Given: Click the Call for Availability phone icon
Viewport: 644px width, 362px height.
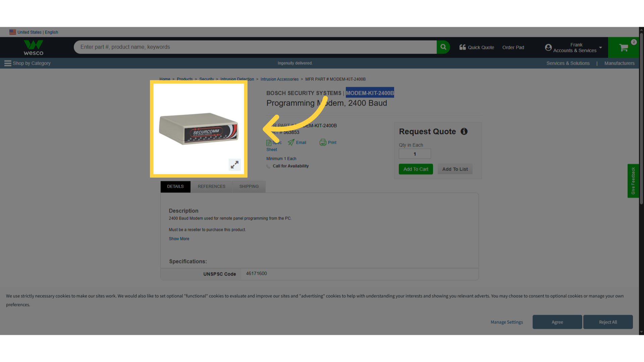Looking at the screenshot, I should [268, 166].
